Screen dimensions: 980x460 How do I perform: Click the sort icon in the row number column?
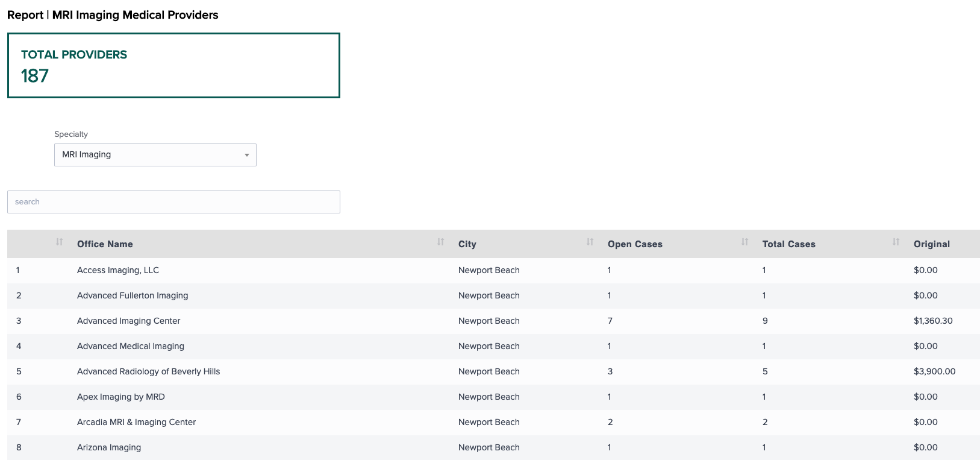(59, 242)
